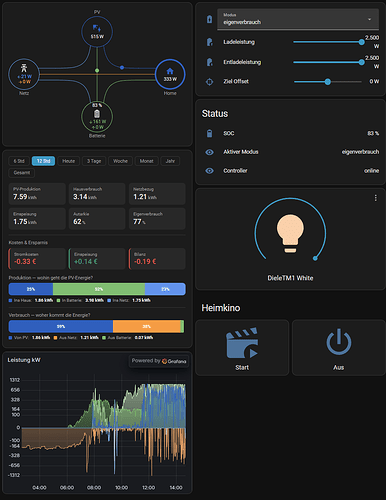386x500 pixels.
Task: Click the PV solar panel node icon
Action: (97, 28)
